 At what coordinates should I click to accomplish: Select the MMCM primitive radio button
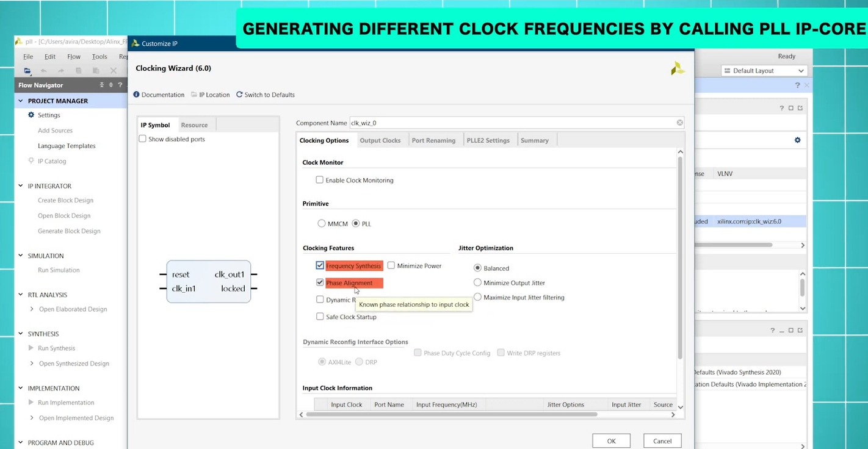click(x=322, y=224)
